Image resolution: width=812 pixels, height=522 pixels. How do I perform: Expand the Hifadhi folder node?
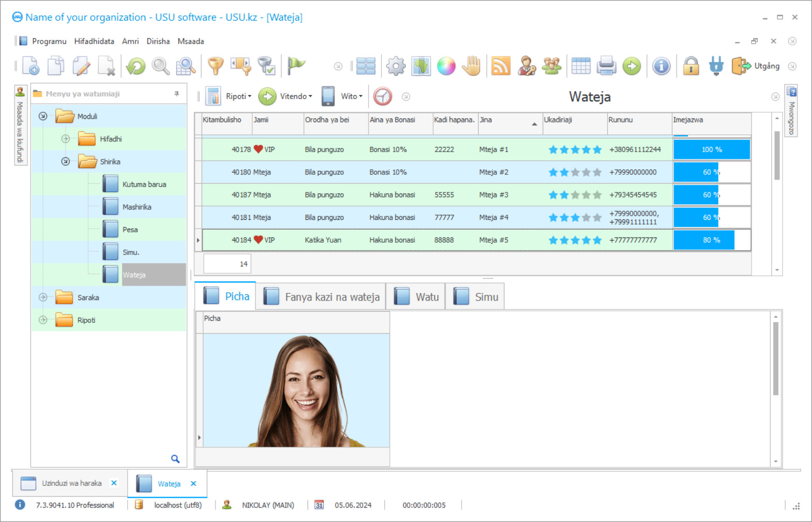tap(66, 139)
